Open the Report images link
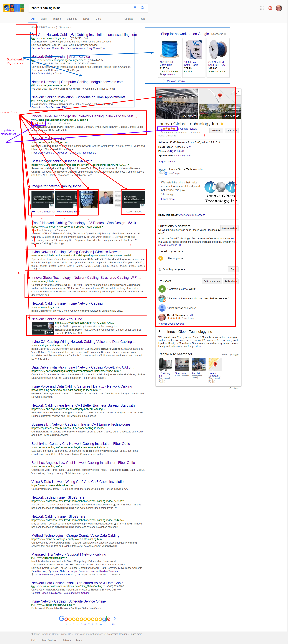The image size is (288, 644). [134, 212]
